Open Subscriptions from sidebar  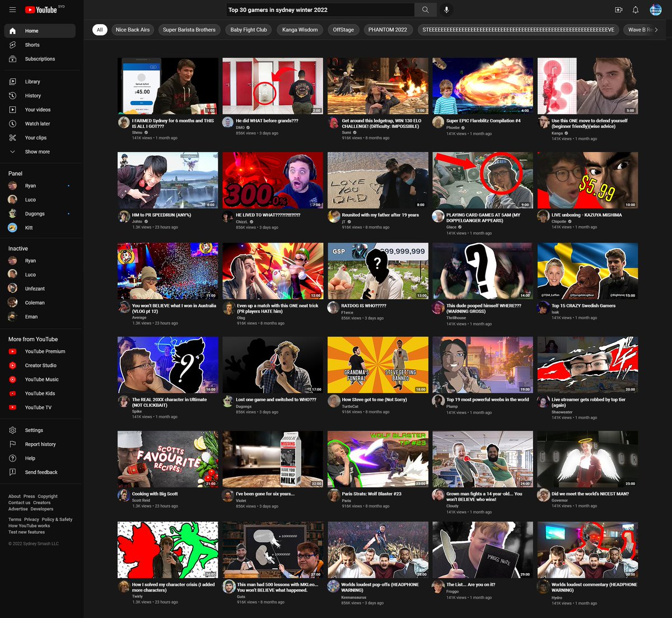(x=40, y=59)
